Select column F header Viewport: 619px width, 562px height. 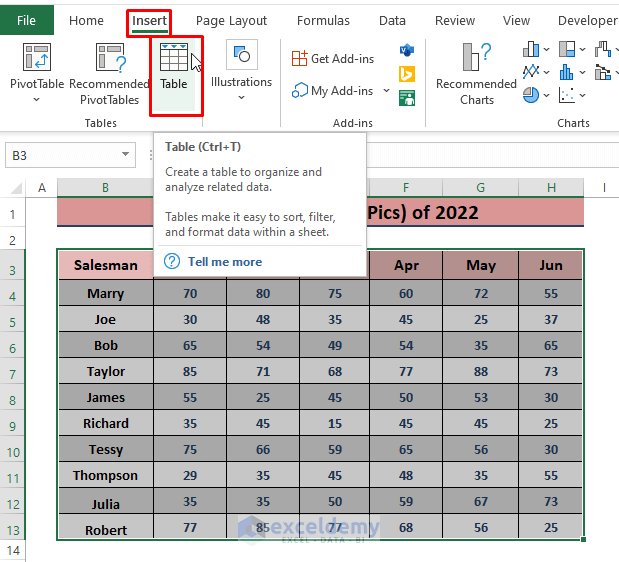click(405, 187)
